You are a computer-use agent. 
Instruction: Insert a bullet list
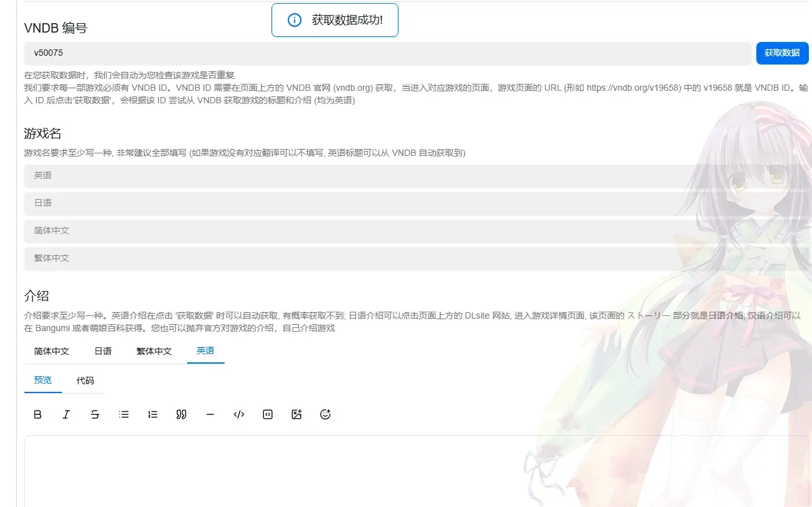pos(124,414)
